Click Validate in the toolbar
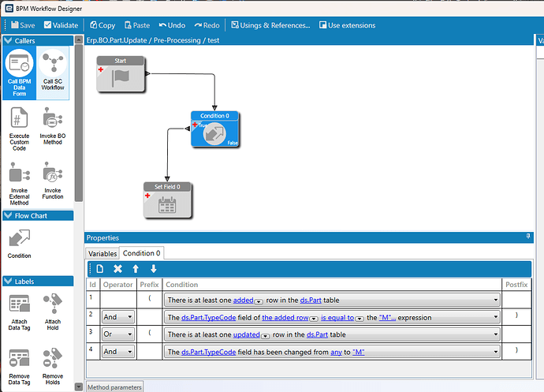The height and width of the screenshot is (392, 544). point(61,25)
